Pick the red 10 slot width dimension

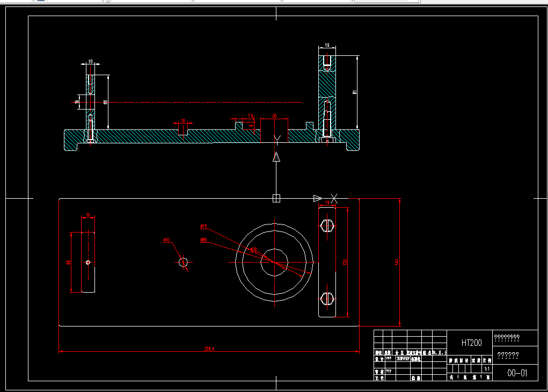(183, 121)
